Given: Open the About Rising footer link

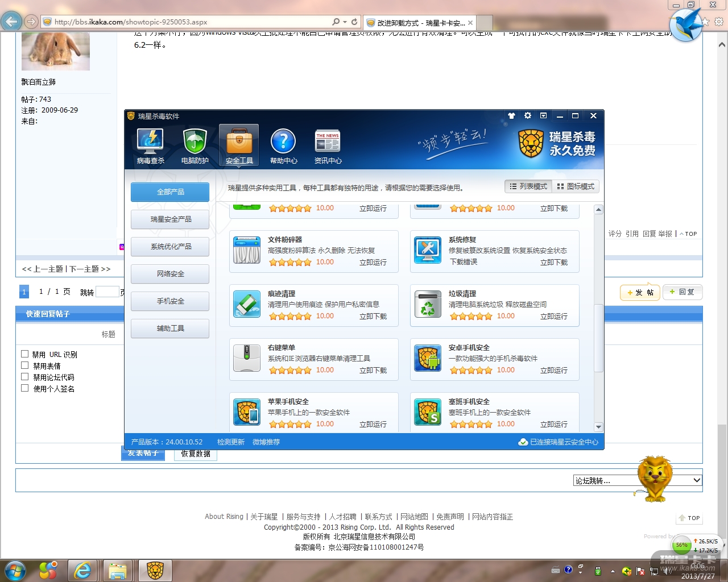Looking at the screenshot, I should (x=224, y=517).
